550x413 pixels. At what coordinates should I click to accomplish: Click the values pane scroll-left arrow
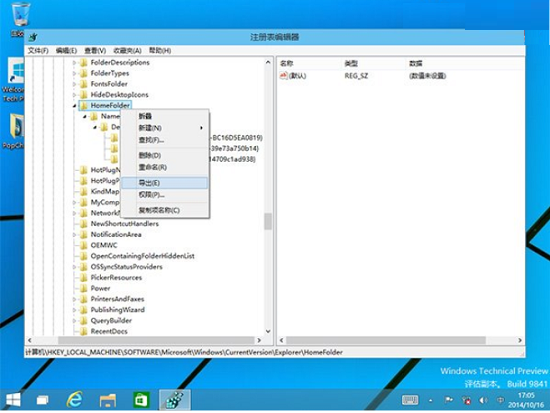tap(281, 340)
